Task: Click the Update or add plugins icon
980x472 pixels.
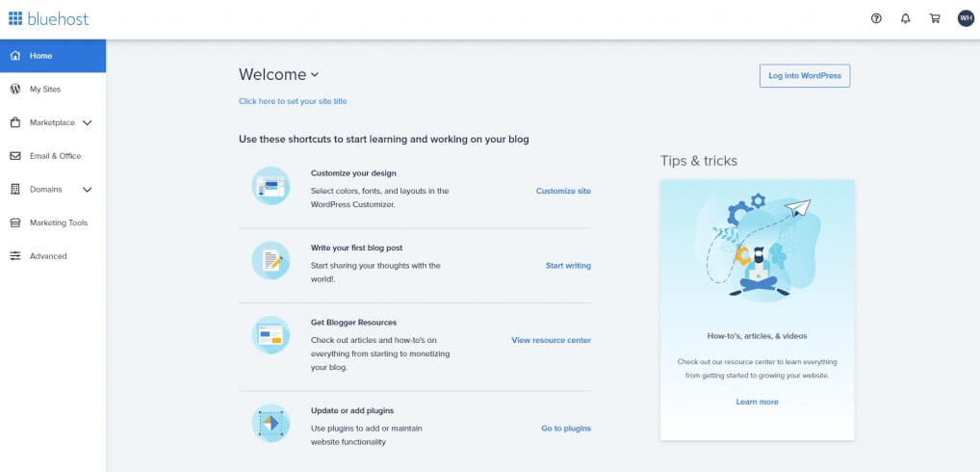Action: point(271,423)
